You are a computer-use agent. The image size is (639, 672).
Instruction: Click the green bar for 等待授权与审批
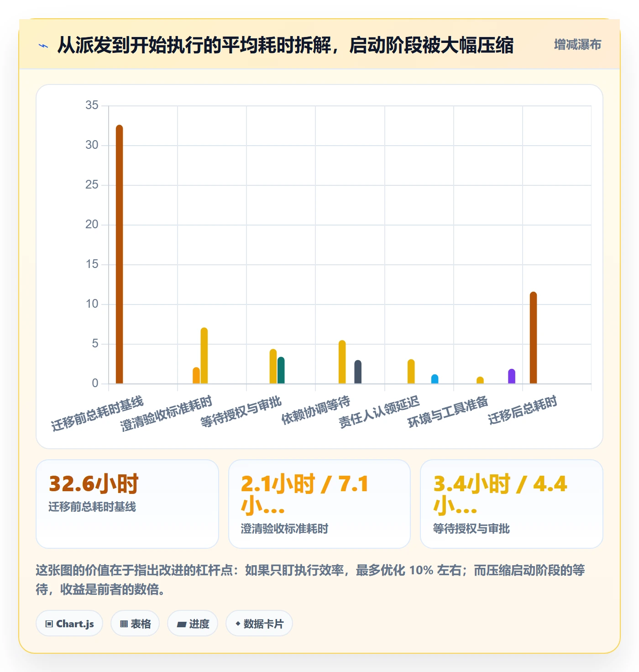coord(281,370)
